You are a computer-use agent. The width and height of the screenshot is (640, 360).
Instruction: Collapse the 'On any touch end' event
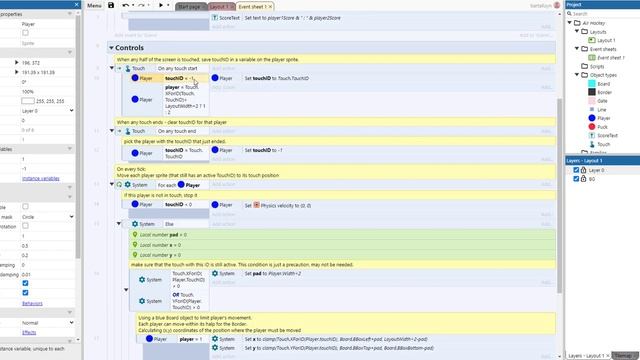(x=112, y=131)
